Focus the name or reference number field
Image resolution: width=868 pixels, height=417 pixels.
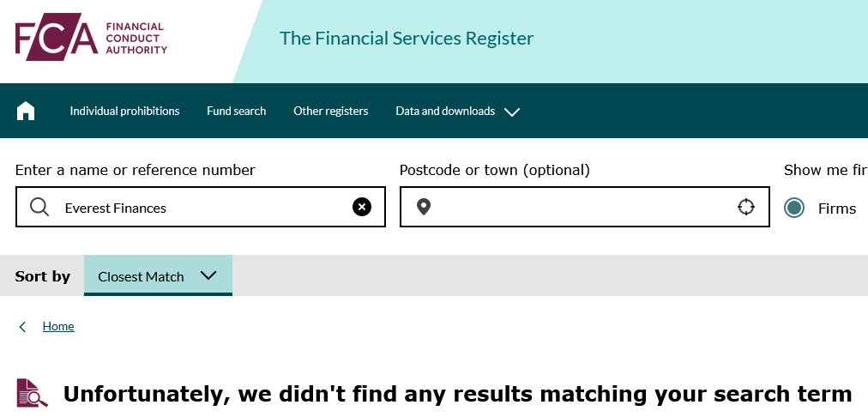click(201, 207)
